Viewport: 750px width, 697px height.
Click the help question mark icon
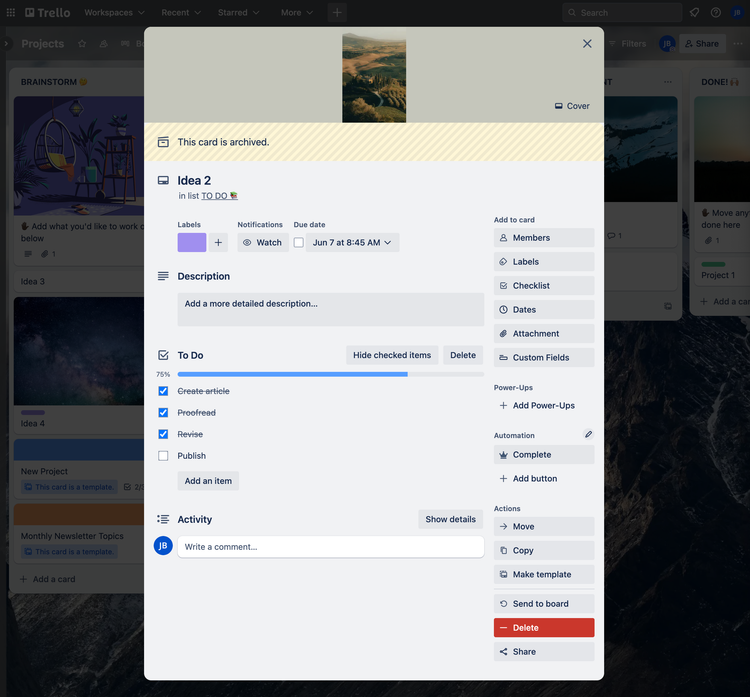click(716, 13)
